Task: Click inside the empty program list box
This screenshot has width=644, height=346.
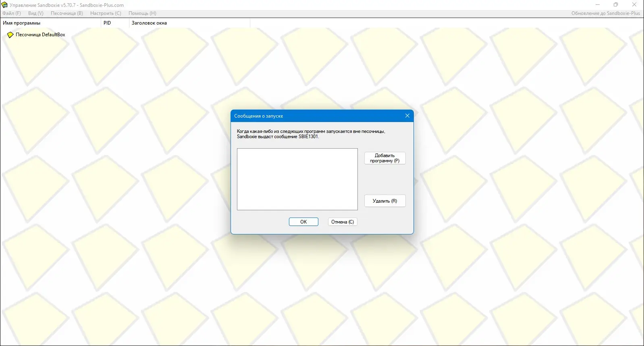Action: coord(297,179)
